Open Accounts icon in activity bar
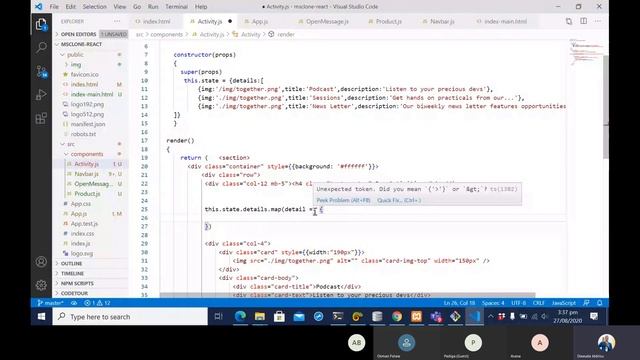 (41, 262)
